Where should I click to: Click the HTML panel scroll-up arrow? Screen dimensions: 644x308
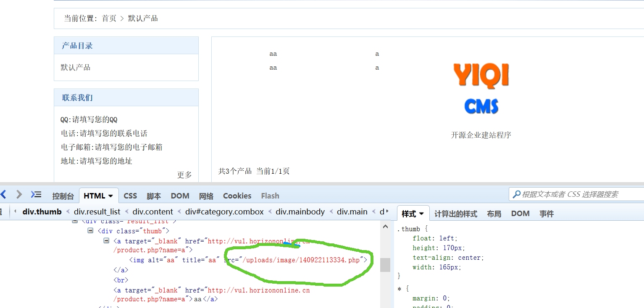pos(385,227)
